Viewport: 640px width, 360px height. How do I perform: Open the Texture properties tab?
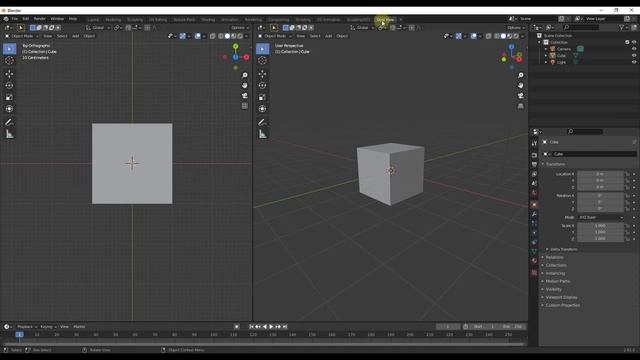(x=534, y=273)
